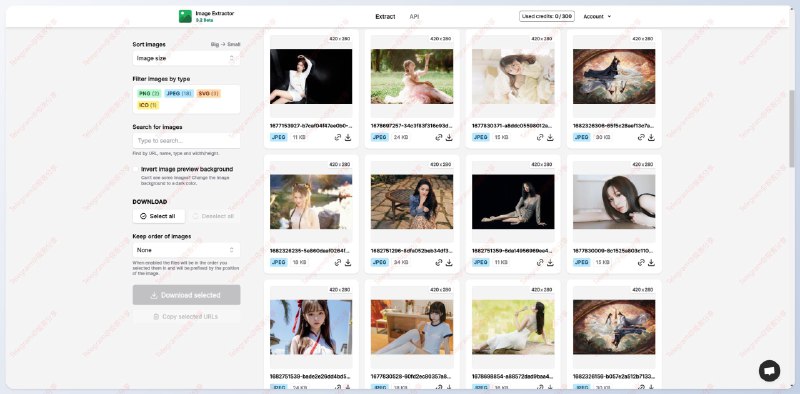800x394 pixels.
Task: Click the Download selected button
Action: (186, 295)
